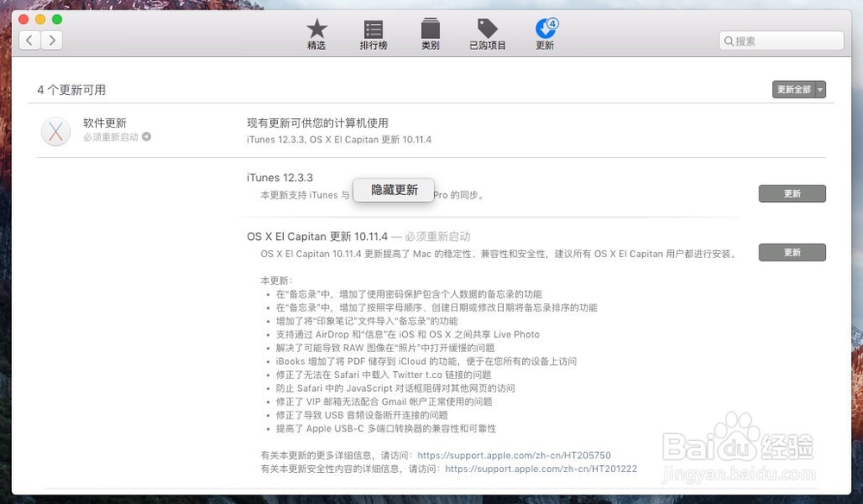Open the support.apple.com HT201222 link
The image size is (863, 504).
click(541, 469)
